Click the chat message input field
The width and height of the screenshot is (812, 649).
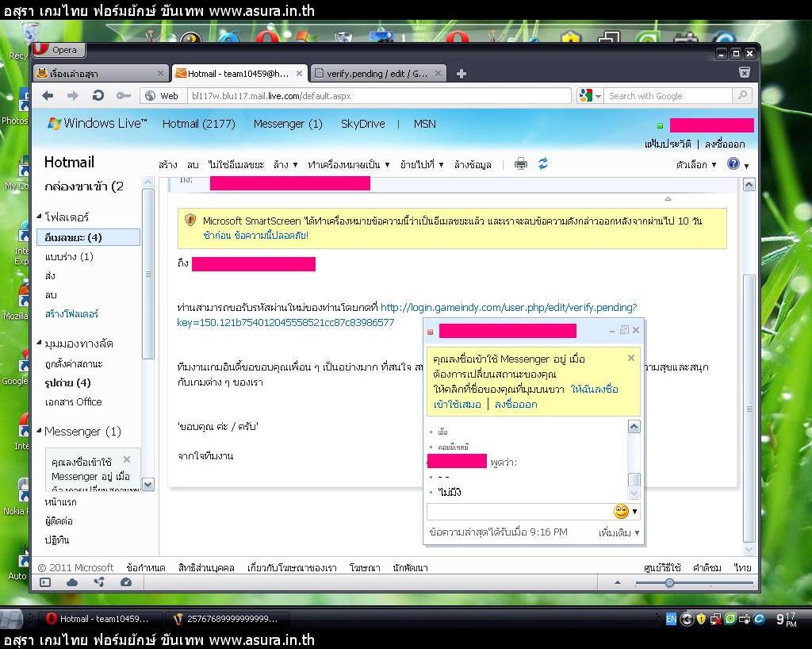519,512
